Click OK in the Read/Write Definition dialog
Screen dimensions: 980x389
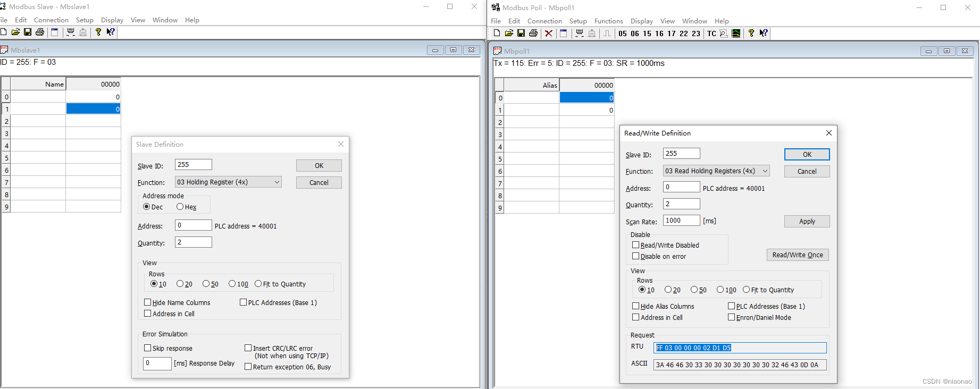807,154
